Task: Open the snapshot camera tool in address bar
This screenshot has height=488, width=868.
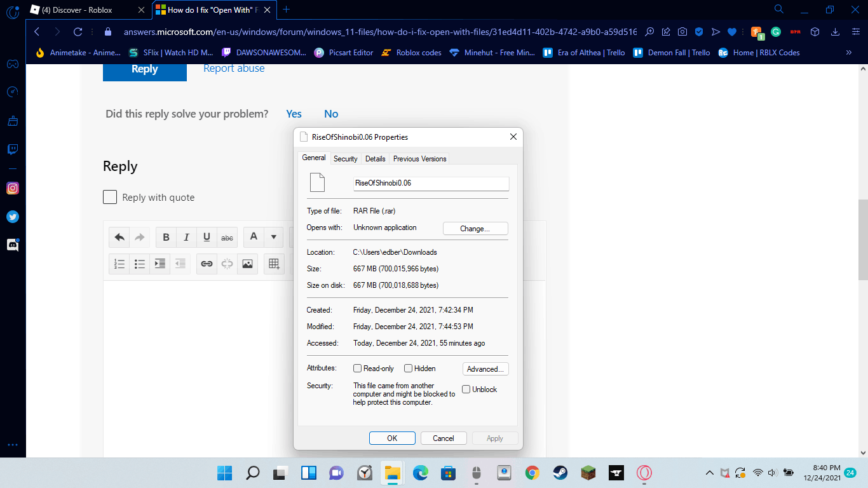Action: (682, 32)
